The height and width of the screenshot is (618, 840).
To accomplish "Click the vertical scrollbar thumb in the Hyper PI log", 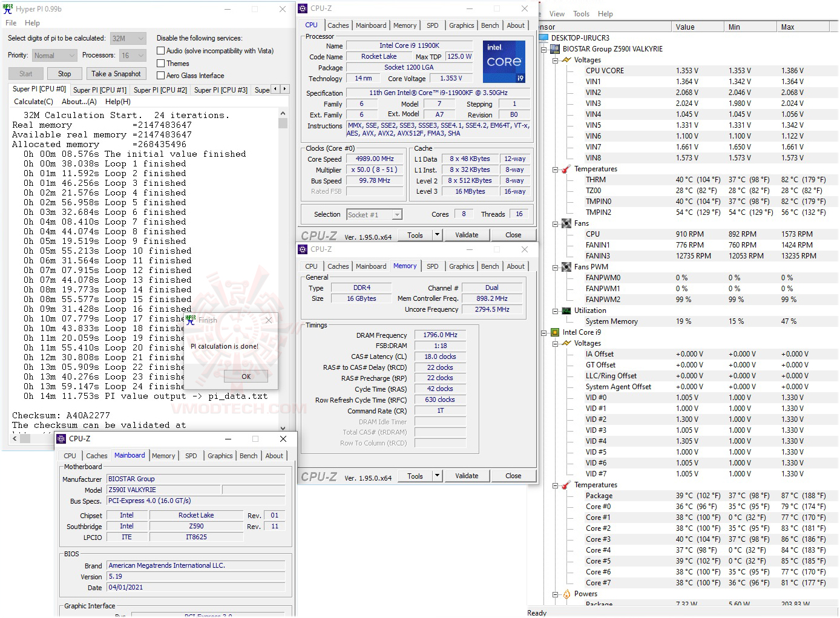I will pos(283,123).
